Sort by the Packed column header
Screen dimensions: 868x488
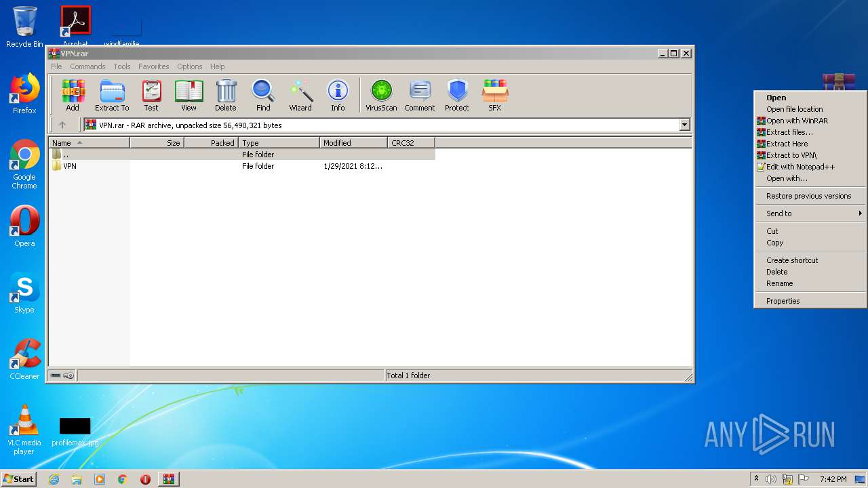(x=211, y=143)
